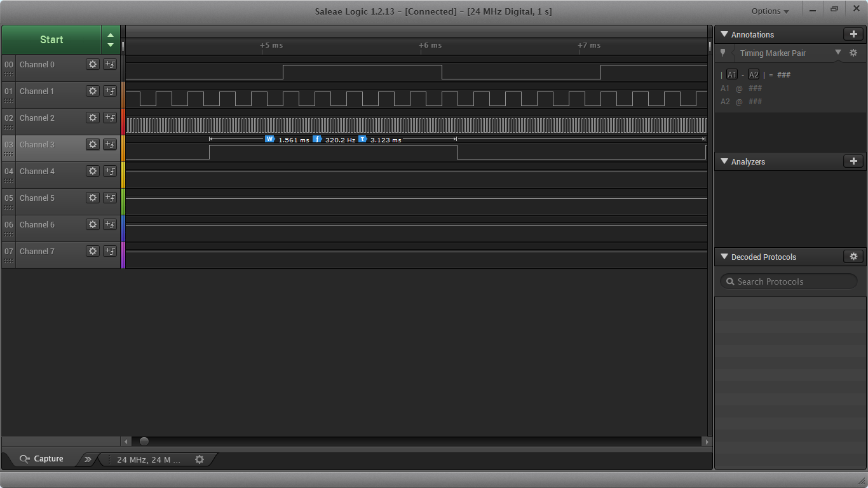Add a new analyzer with plus

853,161
